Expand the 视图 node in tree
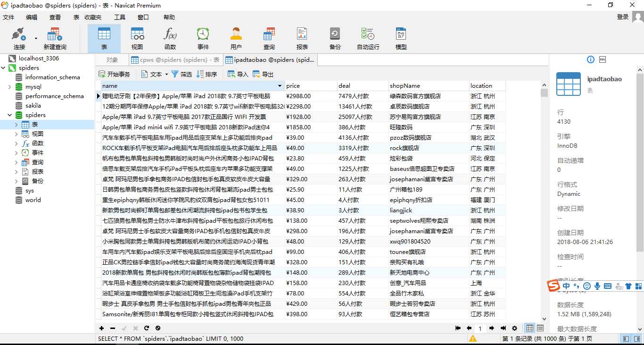The width and height of the screenshot is (644, 345). (17, 134)
